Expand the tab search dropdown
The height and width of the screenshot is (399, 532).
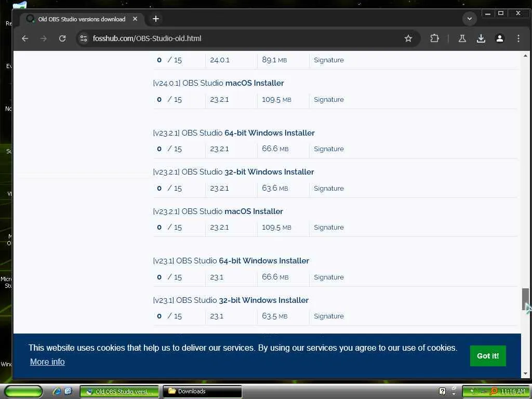470,19
